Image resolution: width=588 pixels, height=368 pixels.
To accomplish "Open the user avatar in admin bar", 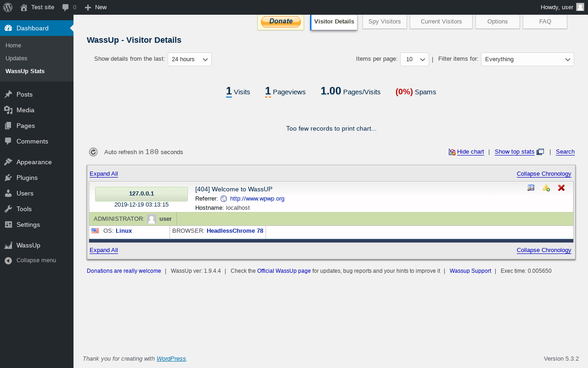I will tap(580, 7).
